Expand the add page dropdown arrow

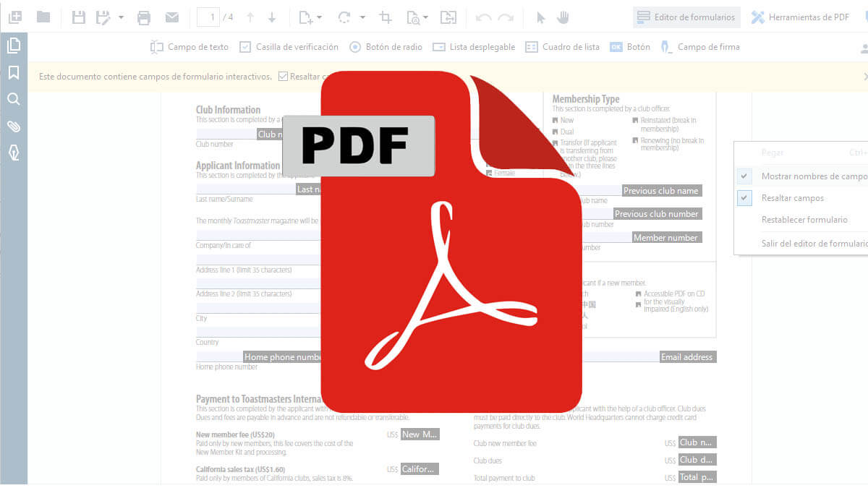coord(320,17)
